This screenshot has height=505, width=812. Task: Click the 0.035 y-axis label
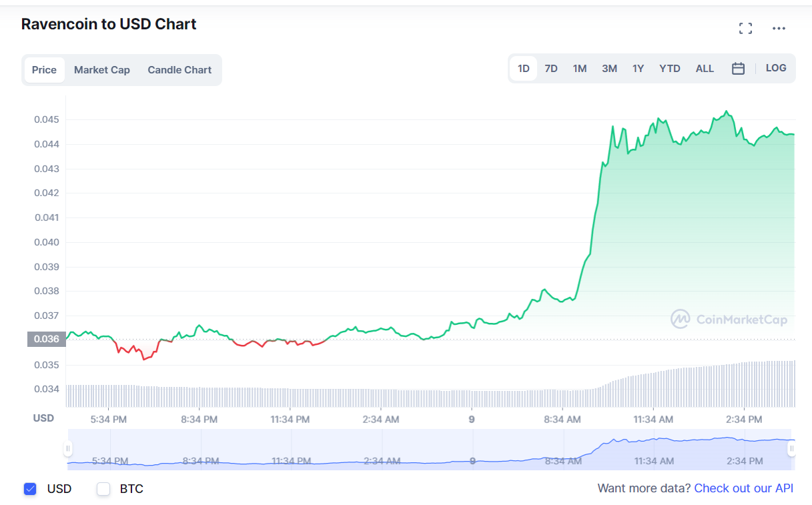click(x=47, y=365)
